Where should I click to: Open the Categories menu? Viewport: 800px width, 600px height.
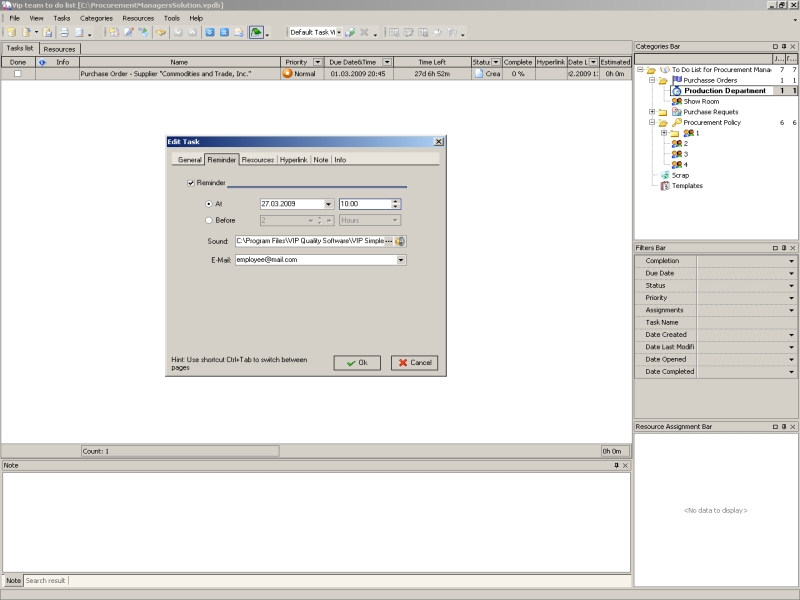tap(96, 18)
